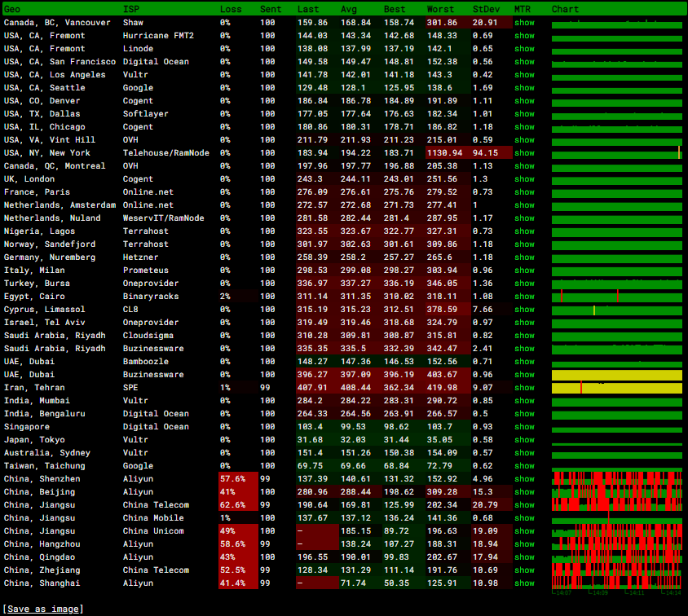This screenshot has width=688, height=616.
Task: Show MTR for Iran, Tehran SPE
Action: 524,388
